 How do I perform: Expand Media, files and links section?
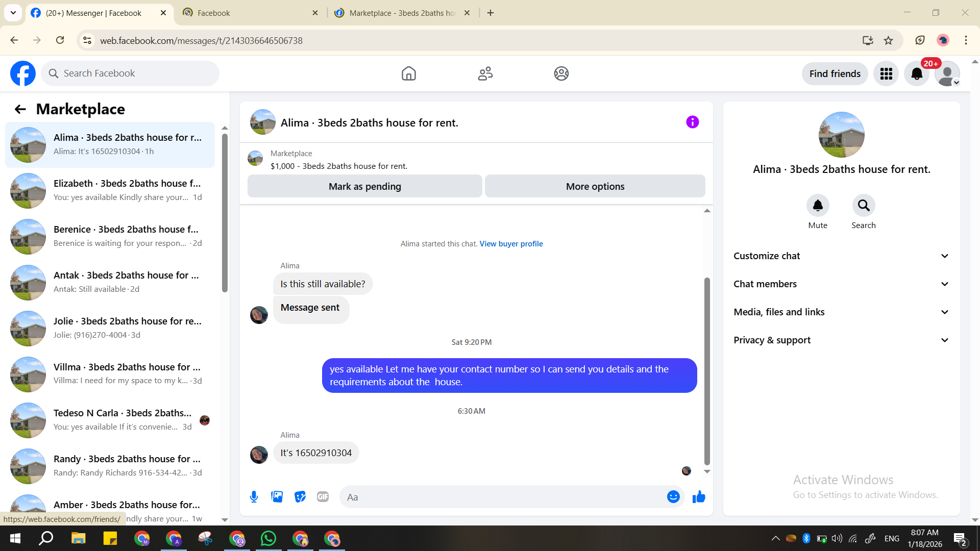click(x=841, y=312)
